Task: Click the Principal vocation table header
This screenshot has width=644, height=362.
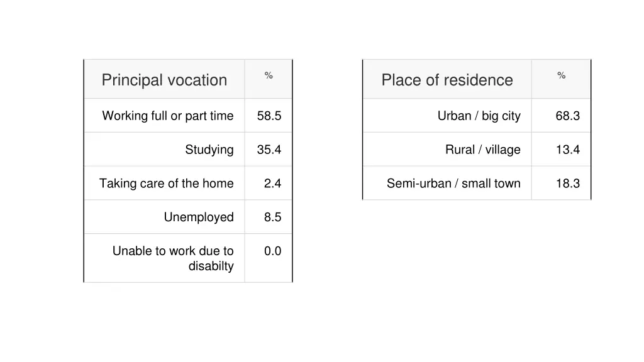Action: (164, 80)
